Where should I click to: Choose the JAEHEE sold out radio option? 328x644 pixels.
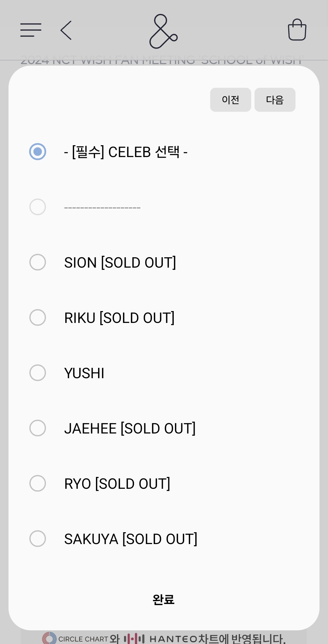(38, 428)
